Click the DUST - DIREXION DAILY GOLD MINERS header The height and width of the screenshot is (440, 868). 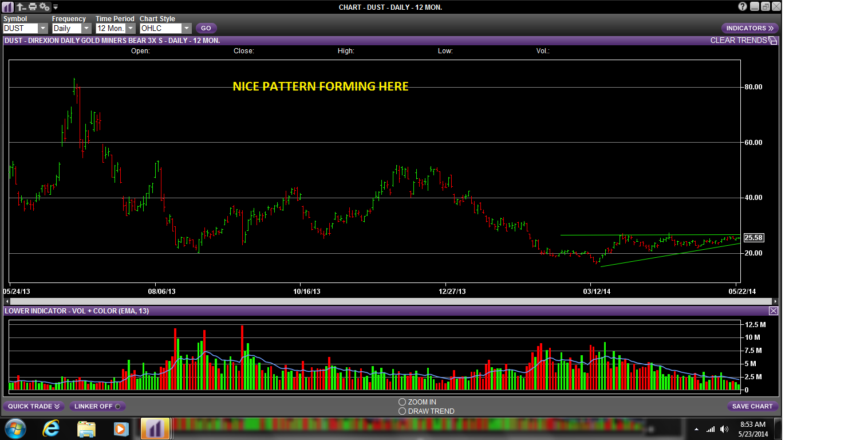tap(112, 41)
